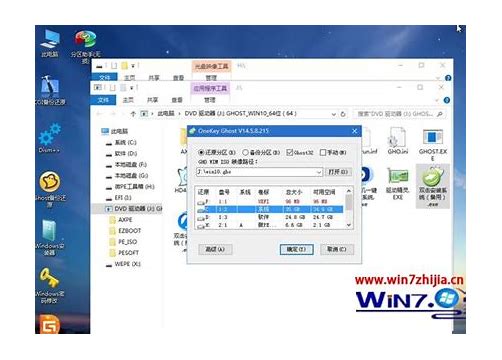
Task: Click the 打开 button in OneKey Ghost
Action: pos(338,172)
